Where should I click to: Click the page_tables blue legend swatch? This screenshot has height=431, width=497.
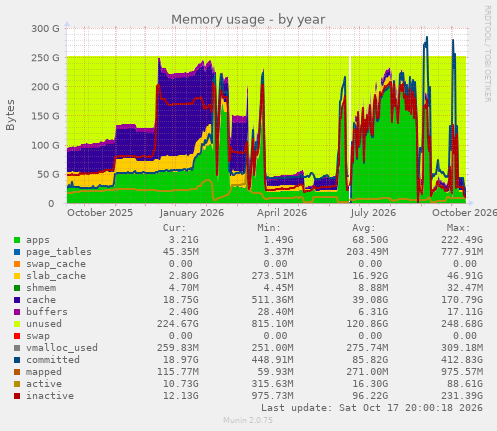click(17, 252)
